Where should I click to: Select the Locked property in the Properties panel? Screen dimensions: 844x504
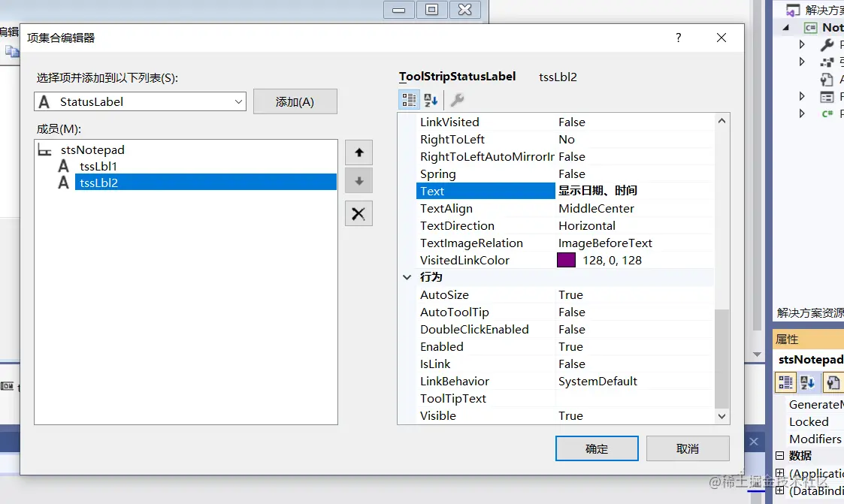point(809,421)
